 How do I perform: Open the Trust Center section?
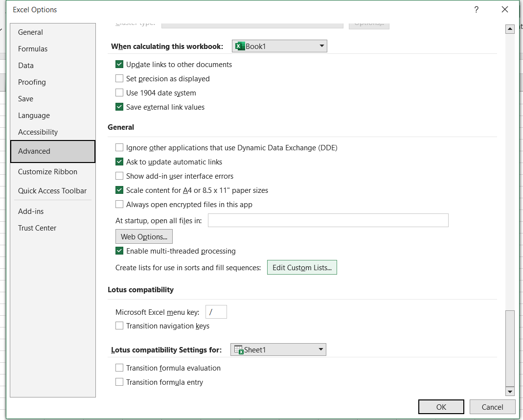point(37,228)
